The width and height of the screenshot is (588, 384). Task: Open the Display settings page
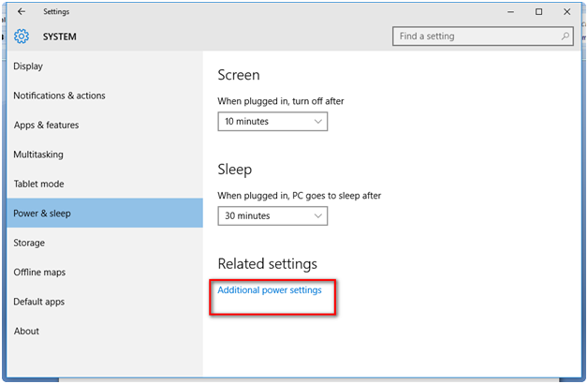point(28,66)
